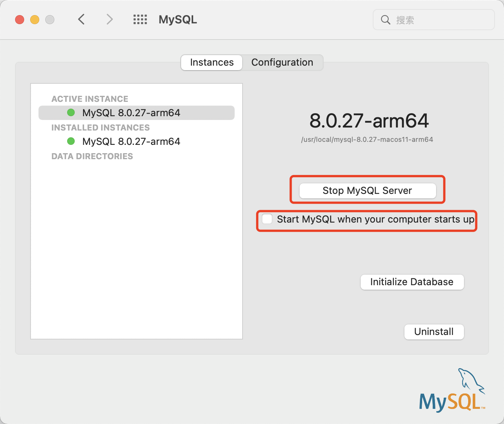Click the Show All preferences grid icon
This screenshot has height=424, width=504.
(x=140, y=19)
